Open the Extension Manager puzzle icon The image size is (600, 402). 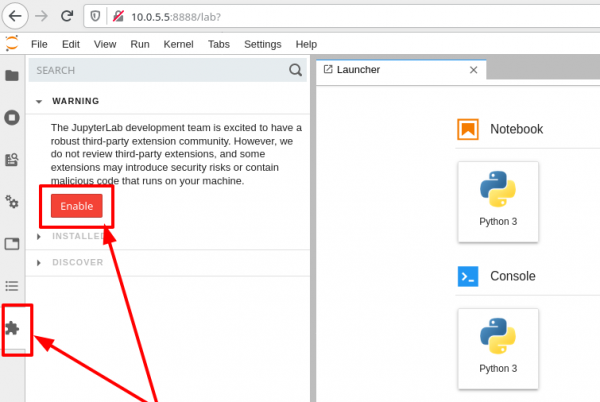(x=12, y=328)
